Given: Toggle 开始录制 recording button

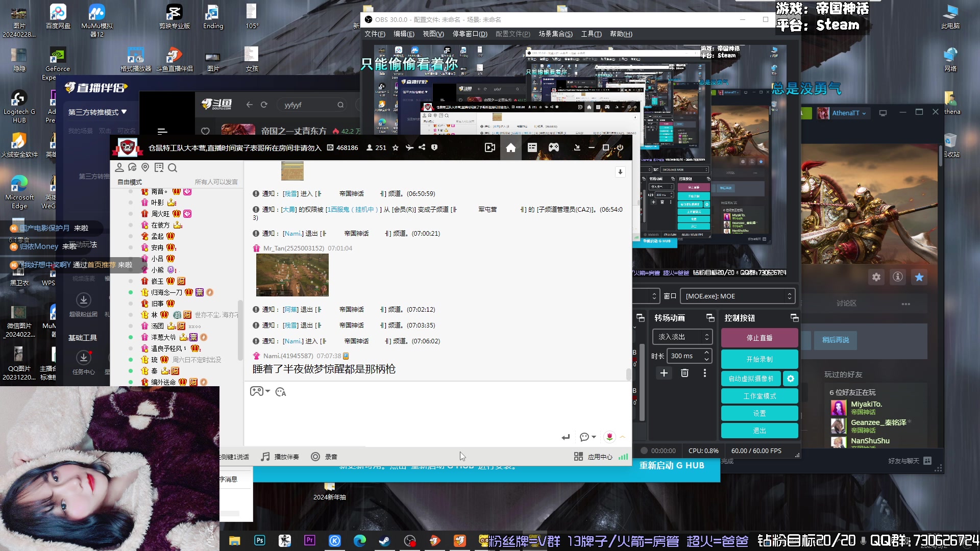Looking at the screenshot, I should pyautogui.click(x=759, y=359).
